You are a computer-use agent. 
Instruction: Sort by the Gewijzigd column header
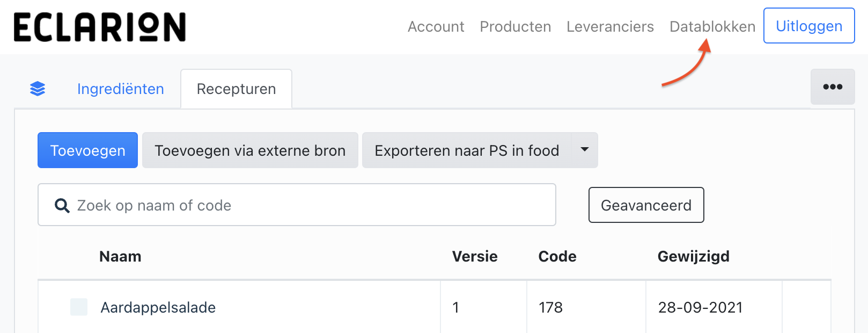[693, 257]
